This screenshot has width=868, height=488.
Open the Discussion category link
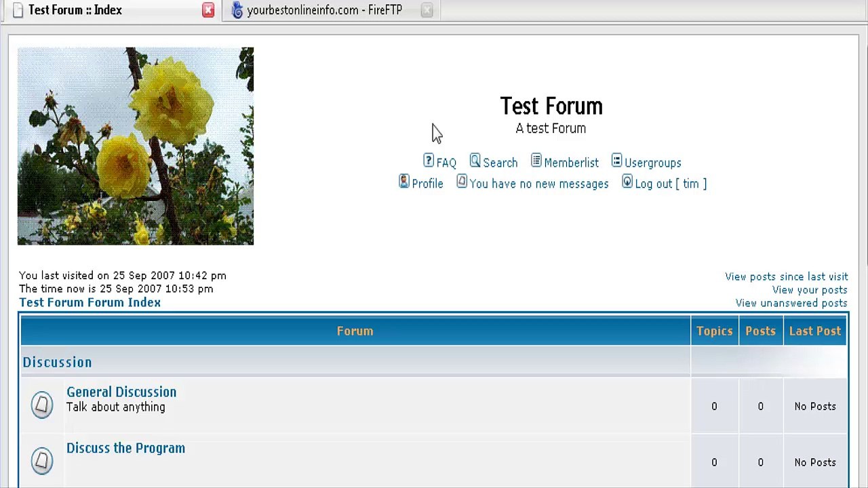pyautogui.click(x=57, y=362)
